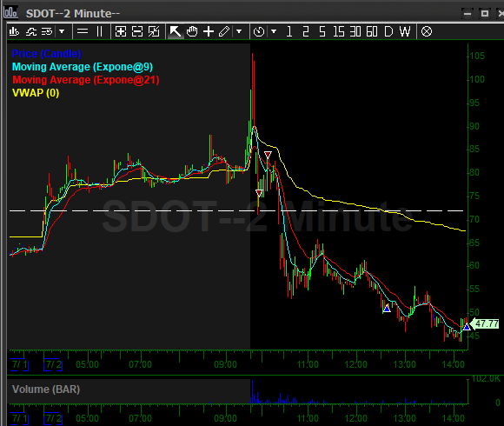Expand the dropdown after chart settings icons
Image resolution: width=504 pixels, height=426 pixels.
click(x=62, y=31)
